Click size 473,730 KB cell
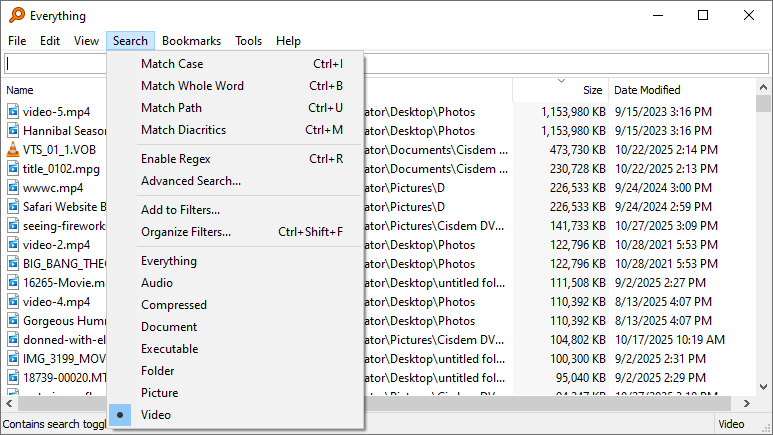 pos(577,149)
